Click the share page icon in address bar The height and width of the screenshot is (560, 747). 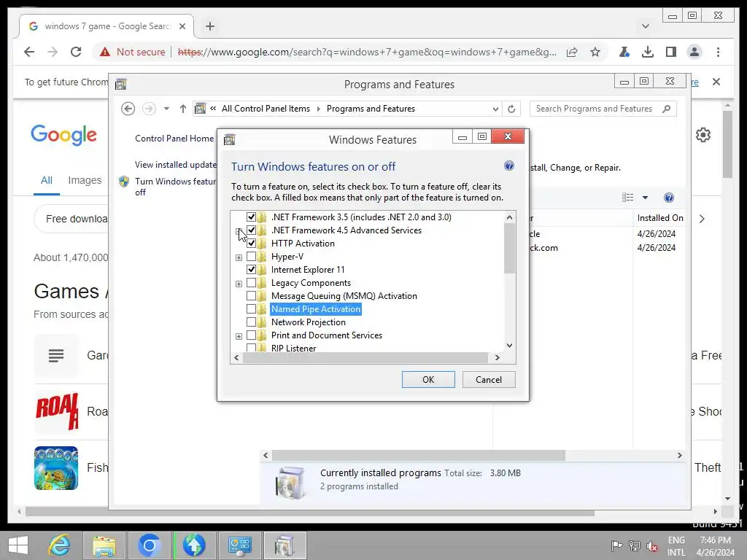coord(572,52)
